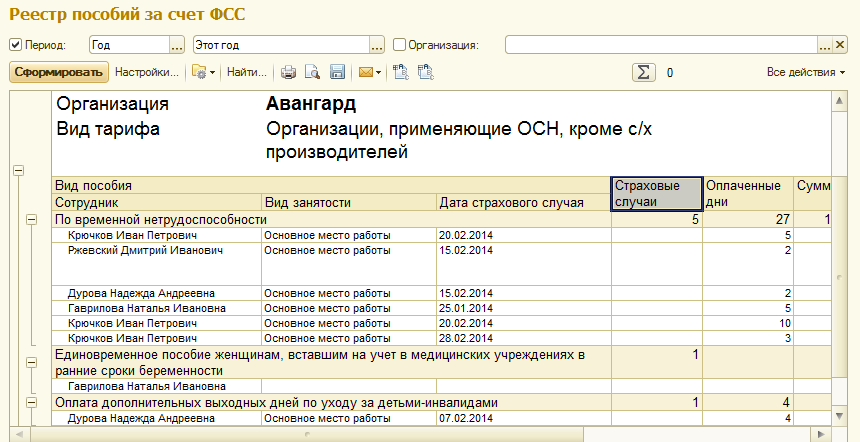Click inside the Организация input field
The image size is (860, 442).
661,45
